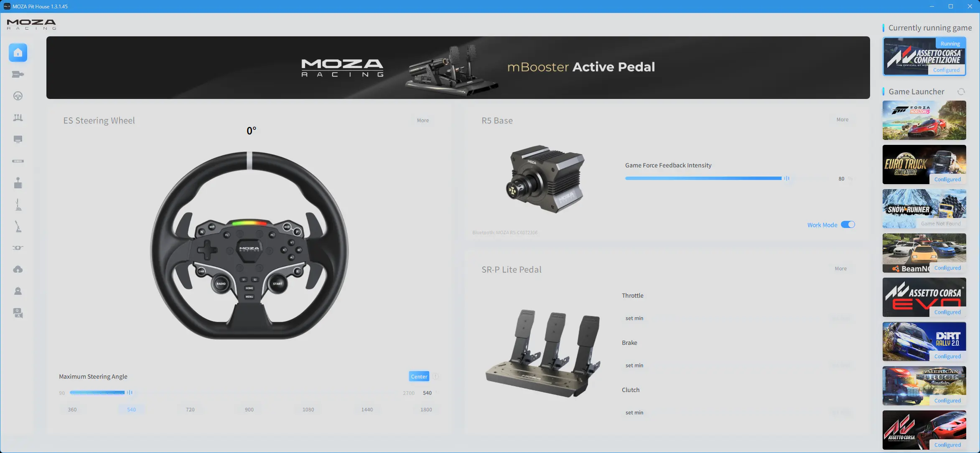Open the Home page in sidebar
The width and height of the screenshot is (980, 453).
pyautogui.click(x=18, y=53)
